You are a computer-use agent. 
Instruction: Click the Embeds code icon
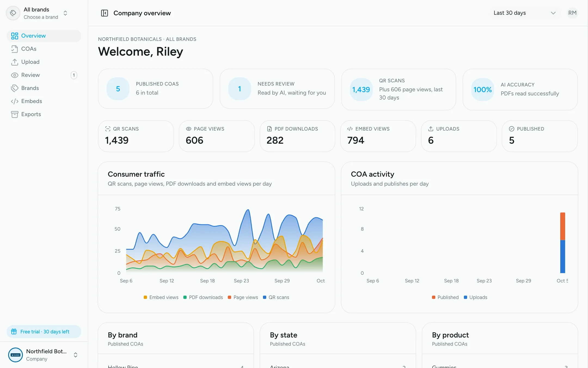15,101
